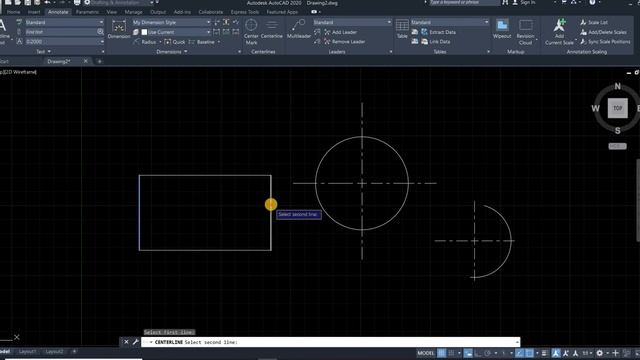Image resolution: width=640 pixels, height=360 pixels.
Task: Click the Baseline dimension tool
Action: click(x=202, y=42)
